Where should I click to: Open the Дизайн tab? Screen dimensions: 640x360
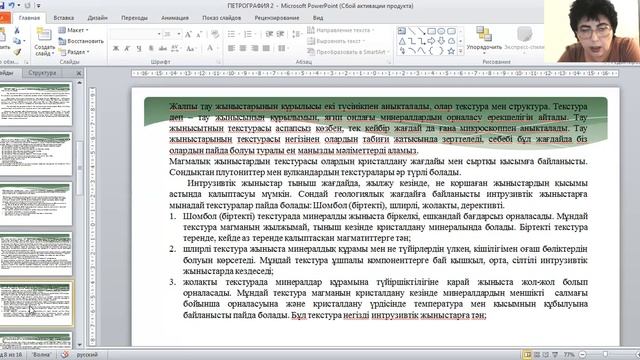pyautogui.click(x=98, y=18)
